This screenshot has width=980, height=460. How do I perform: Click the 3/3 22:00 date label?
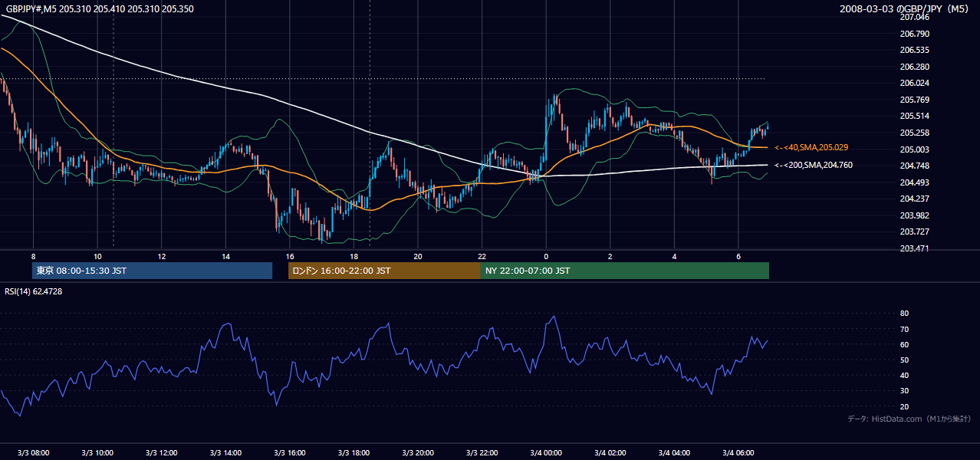coord(482,452)
